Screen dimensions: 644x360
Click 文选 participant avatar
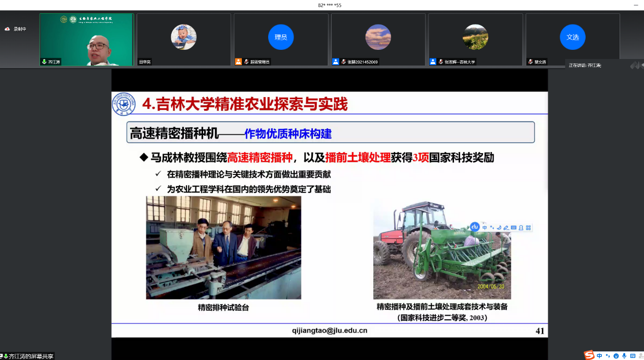572,37
